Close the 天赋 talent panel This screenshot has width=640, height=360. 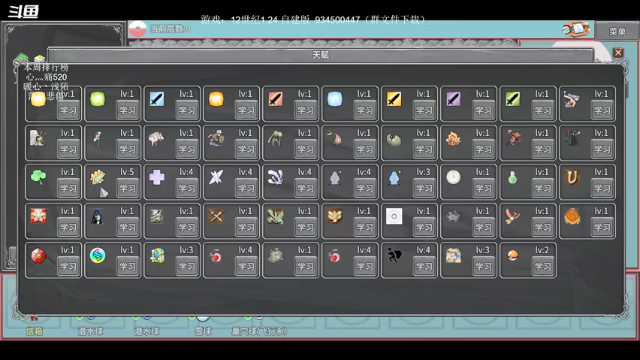[618, 53]
